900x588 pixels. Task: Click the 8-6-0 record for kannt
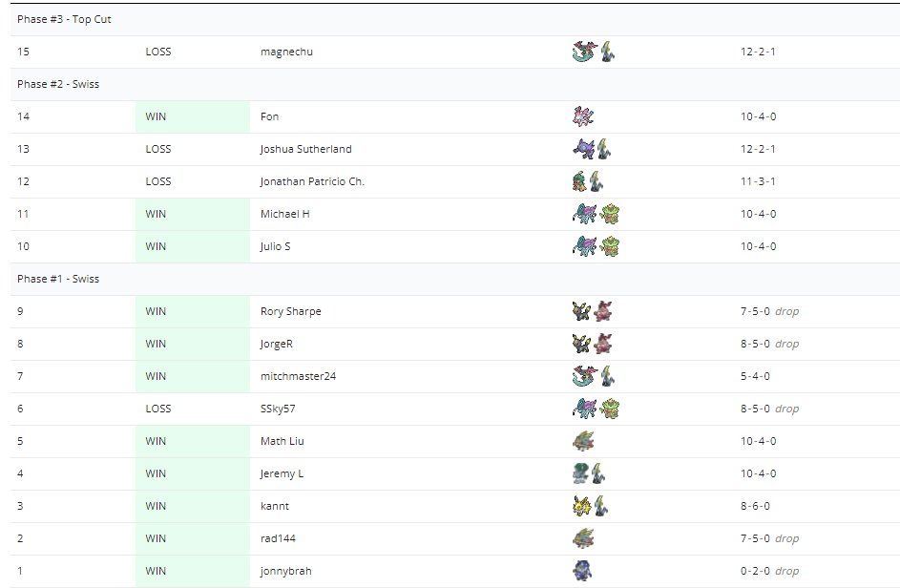pos(755,506)
